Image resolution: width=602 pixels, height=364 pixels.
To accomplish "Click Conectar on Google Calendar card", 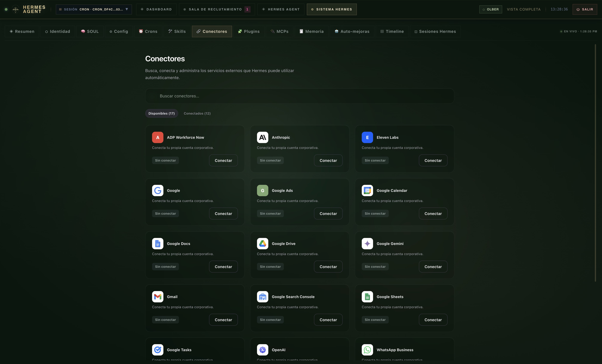I will click(433, 213).
